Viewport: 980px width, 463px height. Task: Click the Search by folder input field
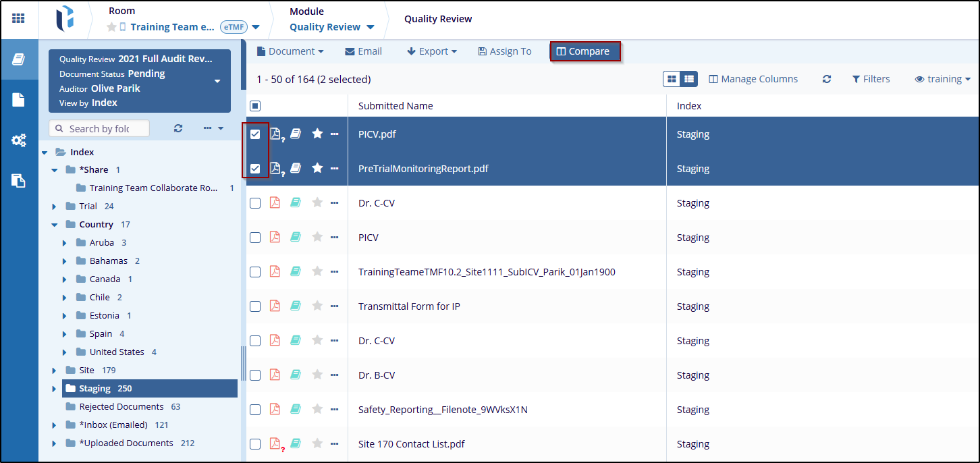pos(107,128)
